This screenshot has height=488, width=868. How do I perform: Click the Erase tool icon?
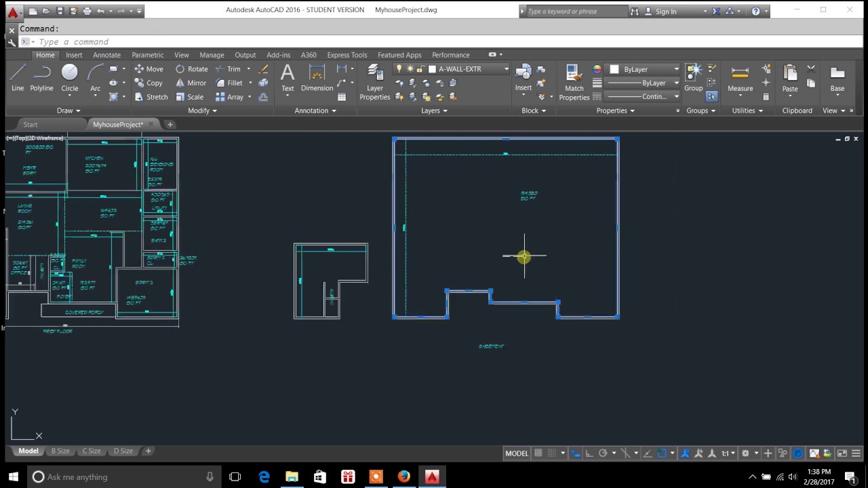click(264, 69)
